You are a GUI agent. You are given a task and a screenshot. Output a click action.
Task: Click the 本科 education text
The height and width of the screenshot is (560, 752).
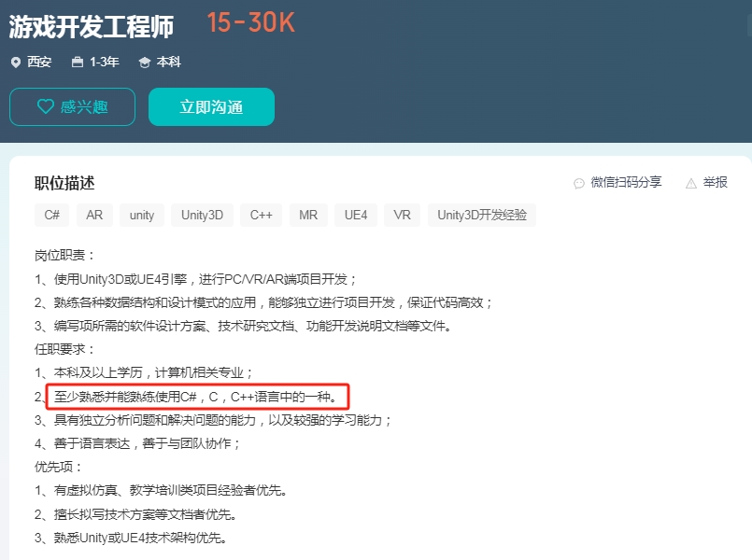click(169, 63)
